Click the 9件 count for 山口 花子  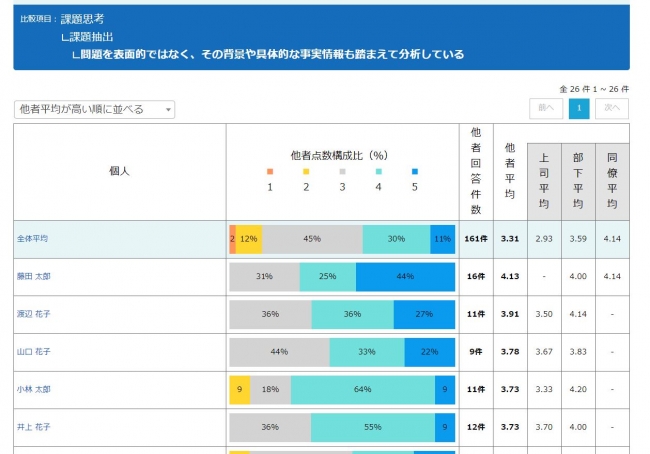476,352
